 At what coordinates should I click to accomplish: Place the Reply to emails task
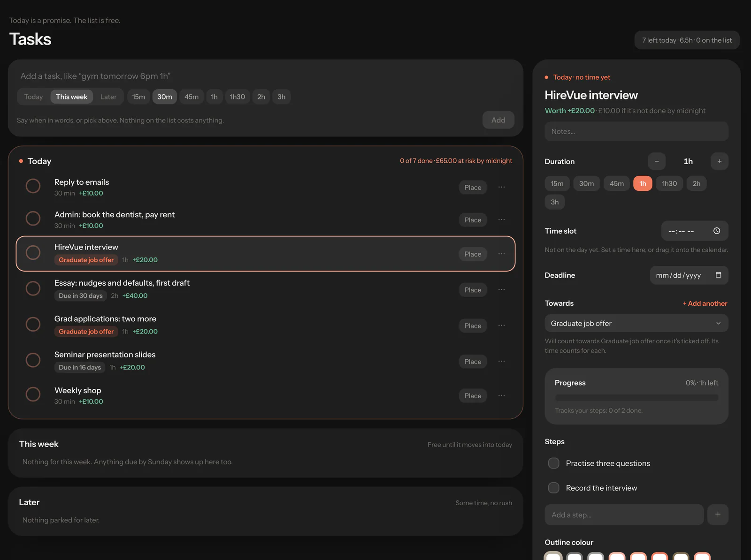pyautogui.click(x=473, y=187)
